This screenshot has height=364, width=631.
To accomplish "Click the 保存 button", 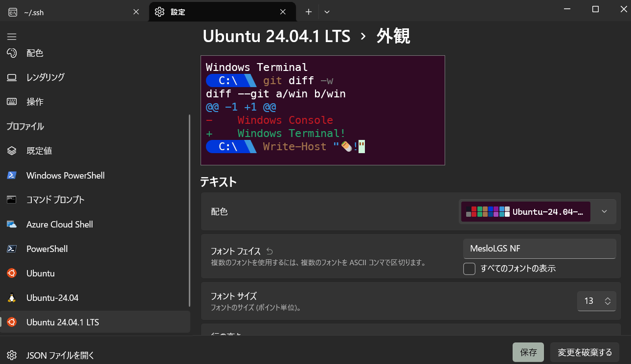I will pyautogui.click(x=528, y=352).
